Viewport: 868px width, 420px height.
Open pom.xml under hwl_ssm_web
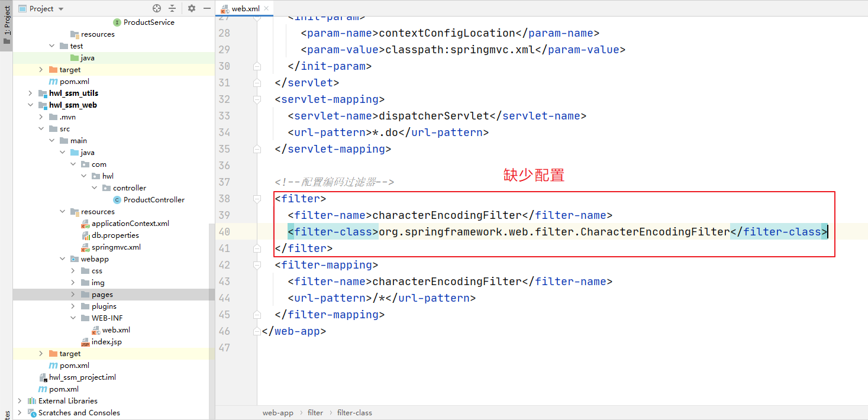(74, 365)
